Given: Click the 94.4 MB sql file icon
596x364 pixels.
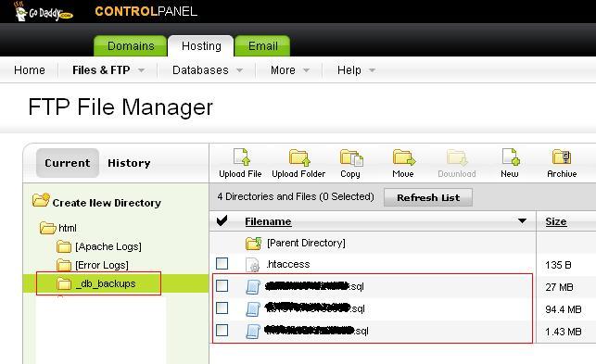Looking at the screenshot, I should 253,309.
